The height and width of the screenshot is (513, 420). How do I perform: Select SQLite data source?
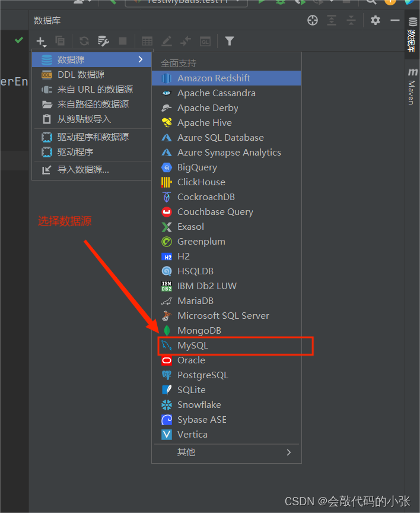coord(226,390)
